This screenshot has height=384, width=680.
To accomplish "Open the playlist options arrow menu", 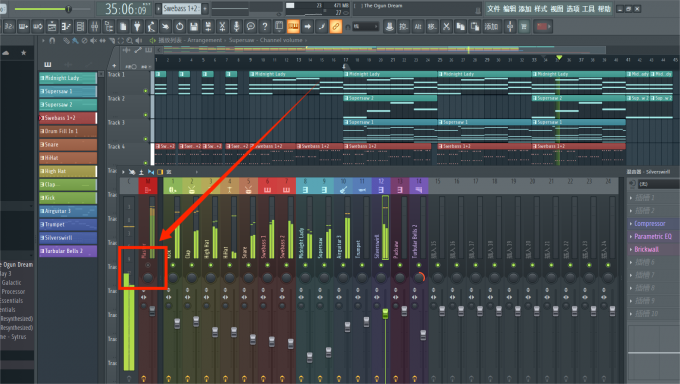I will click(x=43, y=40).
